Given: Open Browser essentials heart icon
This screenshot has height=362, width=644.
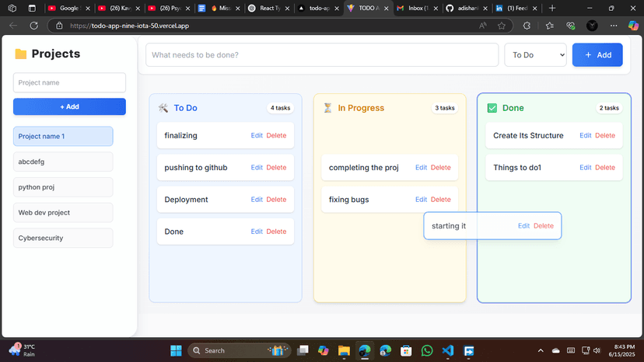Looking at the screenshot, I should tap(570, 26).
